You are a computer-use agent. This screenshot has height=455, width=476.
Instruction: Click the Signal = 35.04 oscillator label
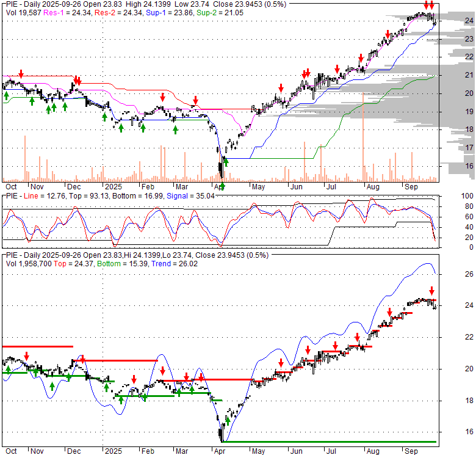click(190, 196)
